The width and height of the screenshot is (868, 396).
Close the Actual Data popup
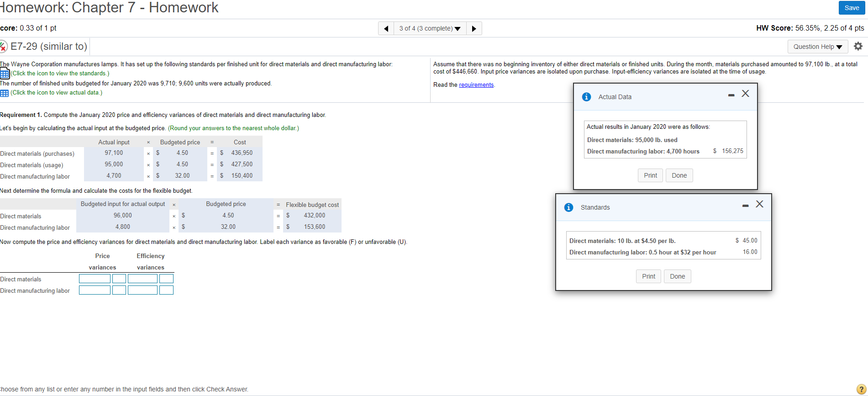(746, 94)
